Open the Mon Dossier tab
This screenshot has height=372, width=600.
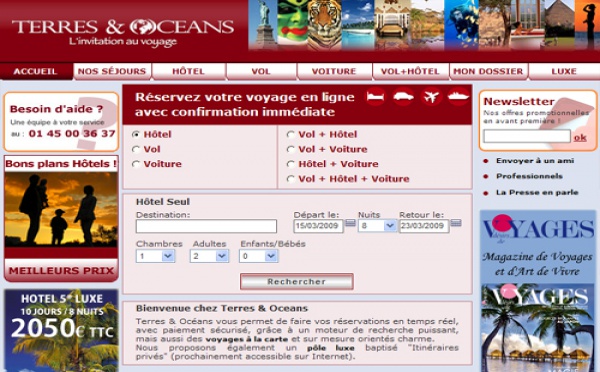tap(488, 72)
